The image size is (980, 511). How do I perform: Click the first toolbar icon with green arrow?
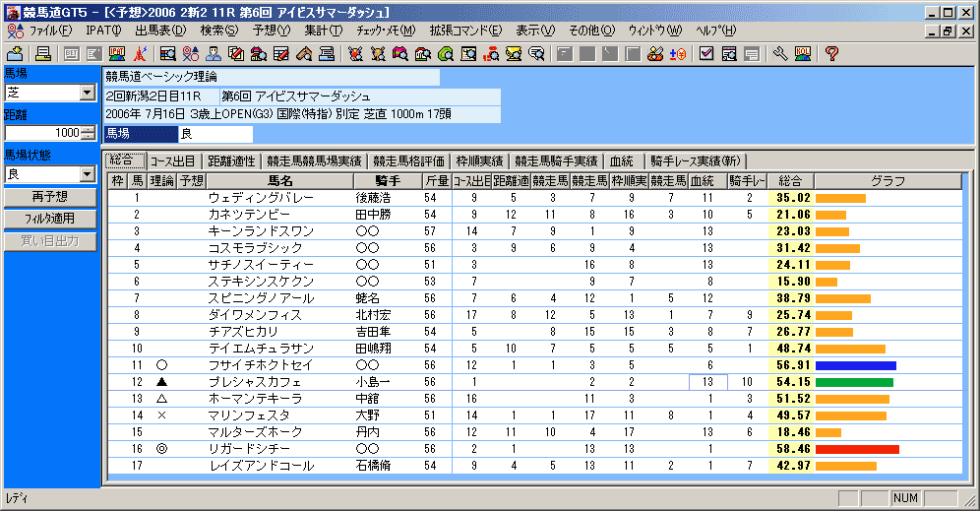[15, 53]
